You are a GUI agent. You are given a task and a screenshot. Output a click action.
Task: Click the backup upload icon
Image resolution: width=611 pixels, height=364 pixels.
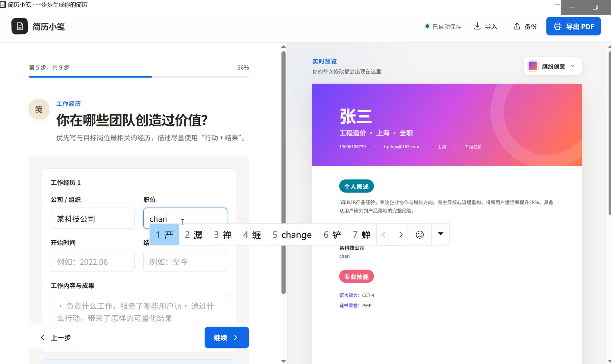[517, 26]
